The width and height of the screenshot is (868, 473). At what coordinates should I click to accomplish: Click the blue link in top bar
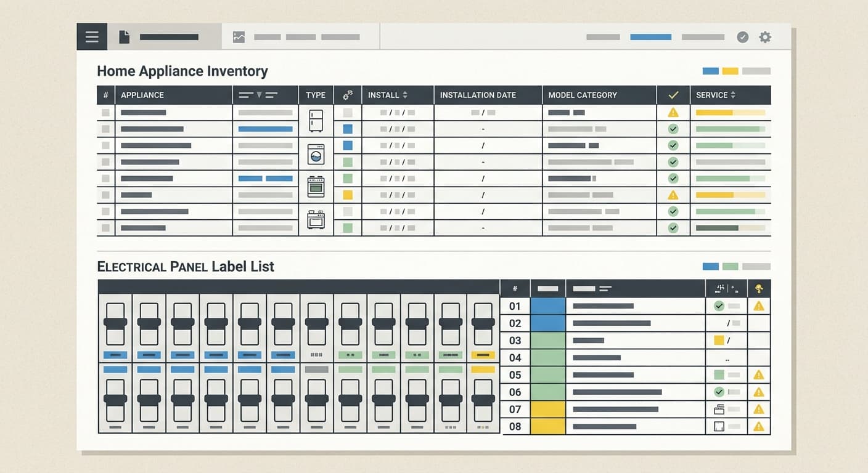(x=650, y=37)
